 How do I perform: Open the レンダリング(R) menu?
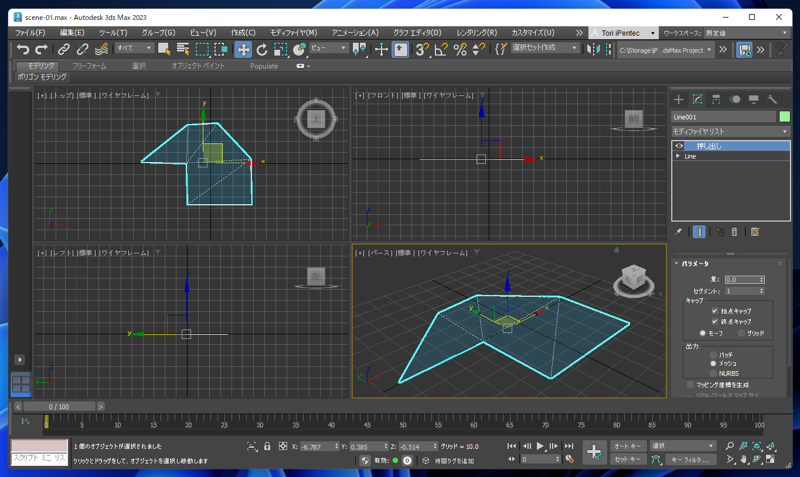pyautogui.click(x=477, y=33)
